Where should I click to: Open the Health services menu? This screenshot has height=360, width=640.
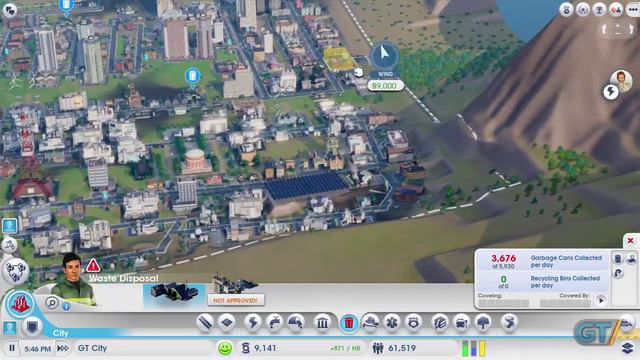coord(392,323)
